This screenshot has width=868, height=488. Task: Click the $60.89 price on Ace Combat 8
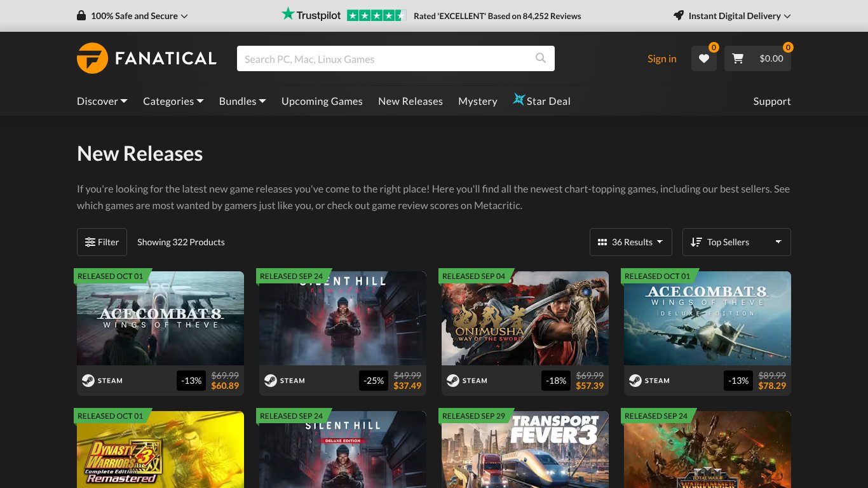tap(225, 386)
